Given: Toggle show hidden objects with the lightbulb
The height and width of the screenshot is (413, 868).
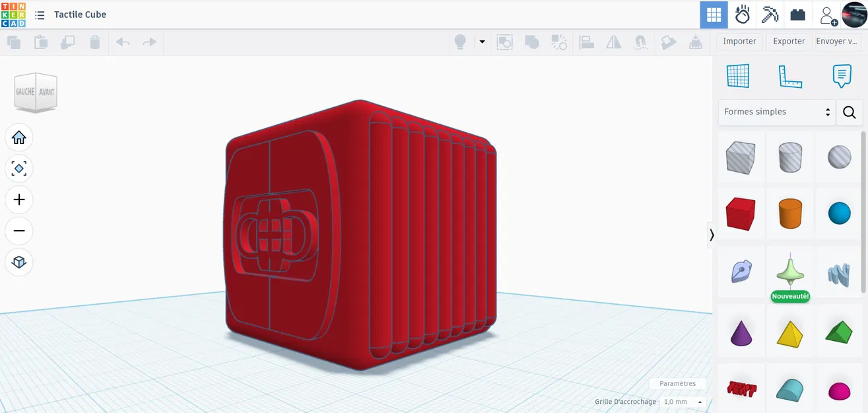Looking at the screenshot, I should click(x=459, y=41).
